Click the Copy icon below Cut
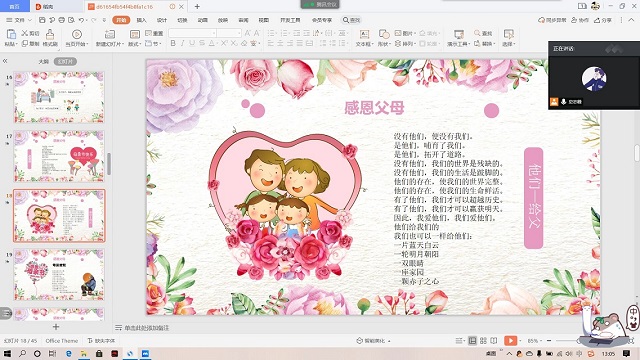The height and width of the screenshot is (360, 640). coord(25,43)
